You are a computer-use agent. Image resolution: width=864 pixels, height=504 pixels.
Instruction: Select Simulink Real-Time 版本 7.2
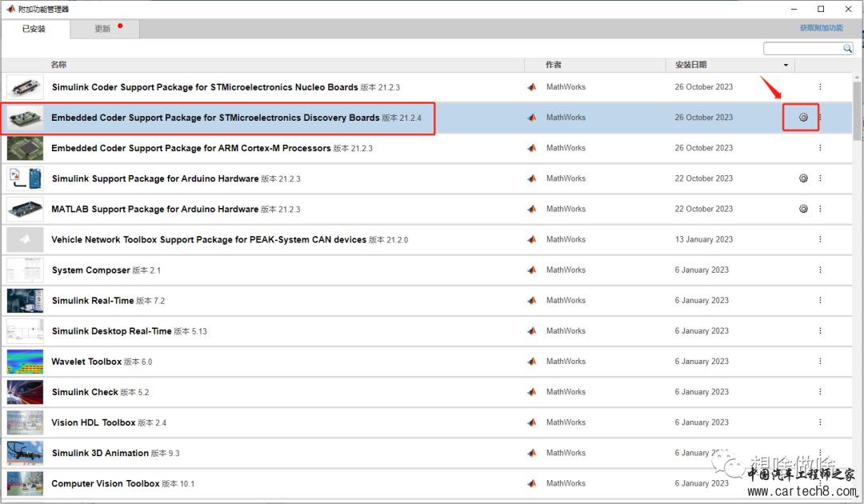(108, 300)
